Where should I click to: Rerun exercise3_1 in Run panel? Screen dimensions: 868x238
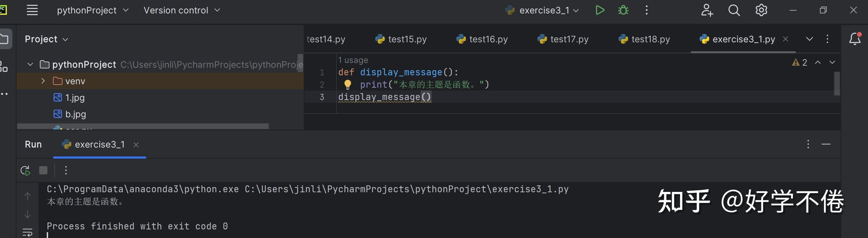25,170
